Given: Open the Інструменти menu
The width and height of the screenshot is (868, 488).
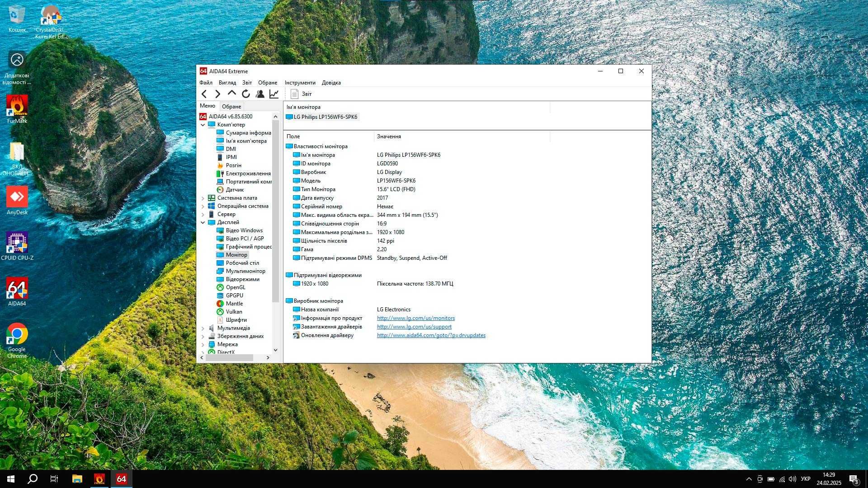Looking at the screenshot, I should click(300, 83).
